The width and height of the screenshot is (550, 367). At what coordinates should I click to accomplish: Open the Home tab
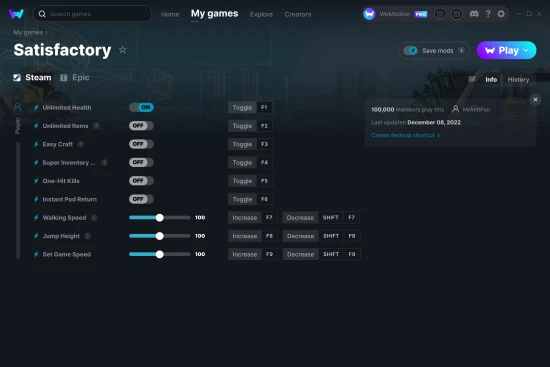pos(170,14)
